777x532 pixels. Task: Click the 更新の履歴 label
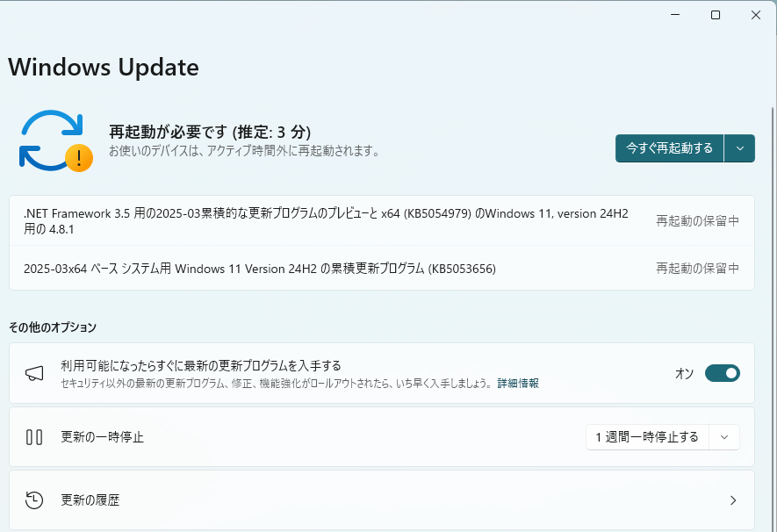coord(90,500)
